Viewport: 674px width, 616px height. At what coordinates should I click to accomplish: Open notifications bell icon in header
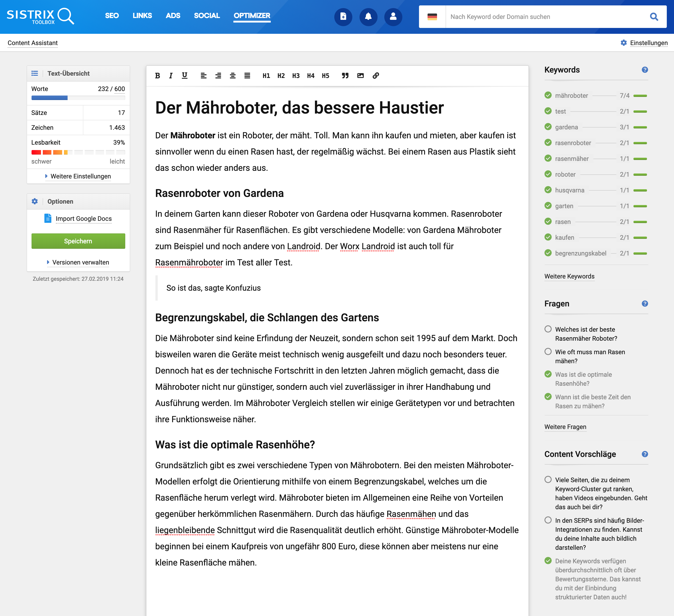[368, 16]
